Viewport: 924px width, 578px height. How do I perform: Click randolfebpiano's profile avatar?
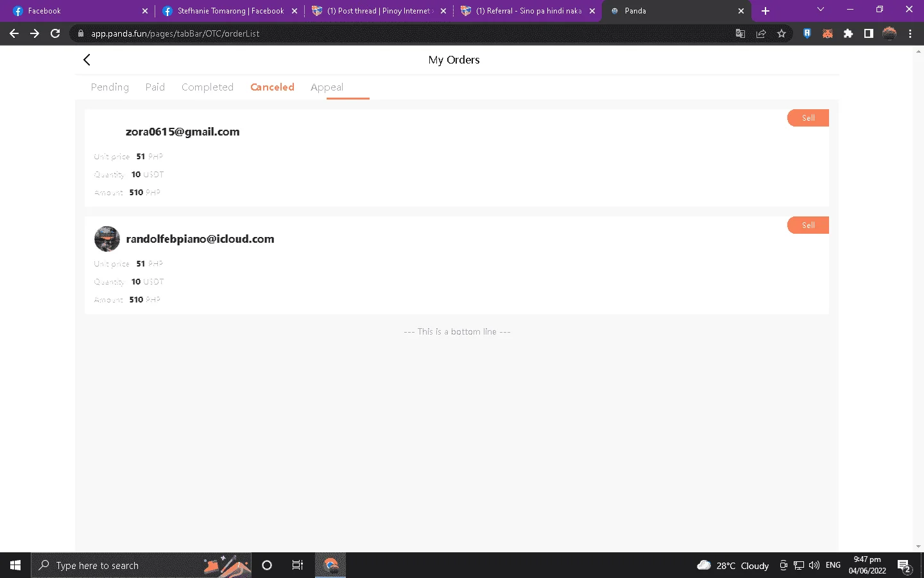(x=107, y=239)
